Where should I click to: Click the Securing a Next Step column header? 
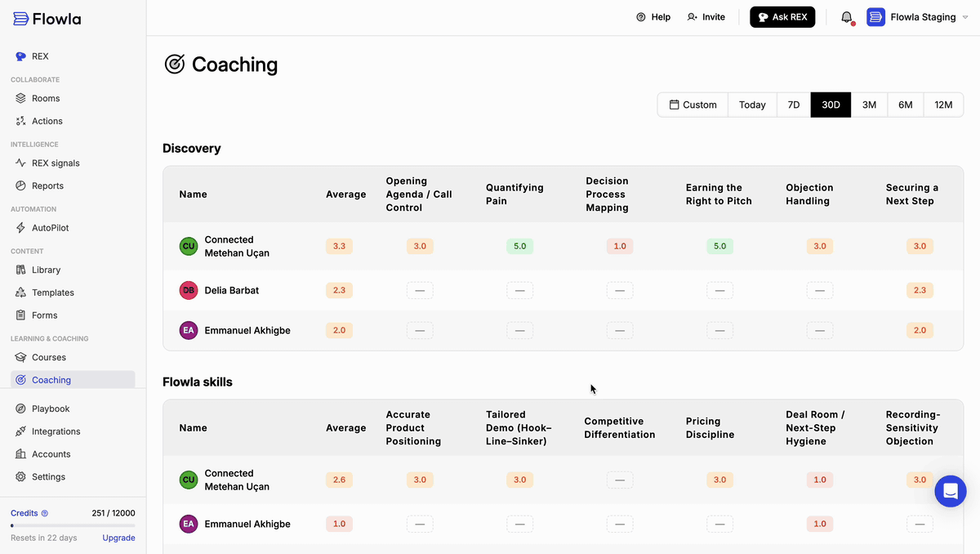[912, 194]
